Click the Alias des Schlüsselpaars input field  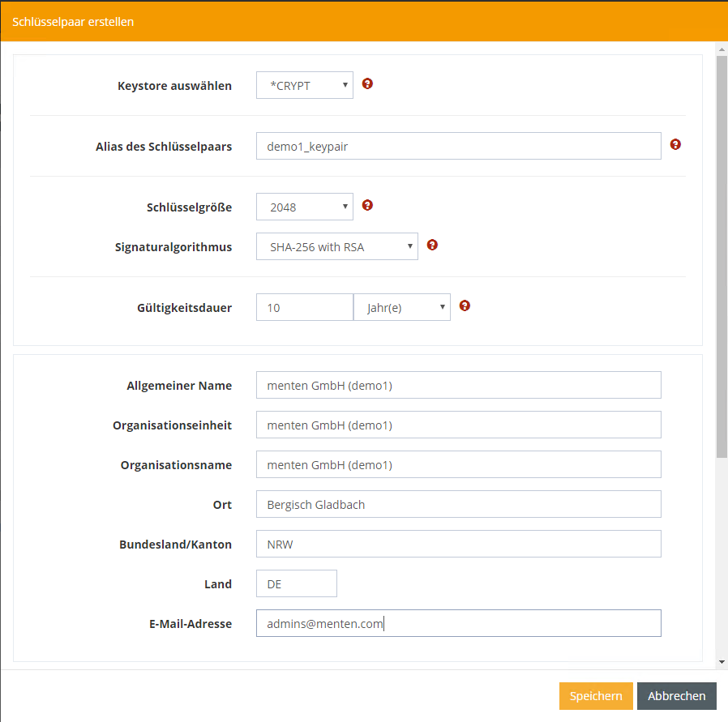tap(458, 147)
